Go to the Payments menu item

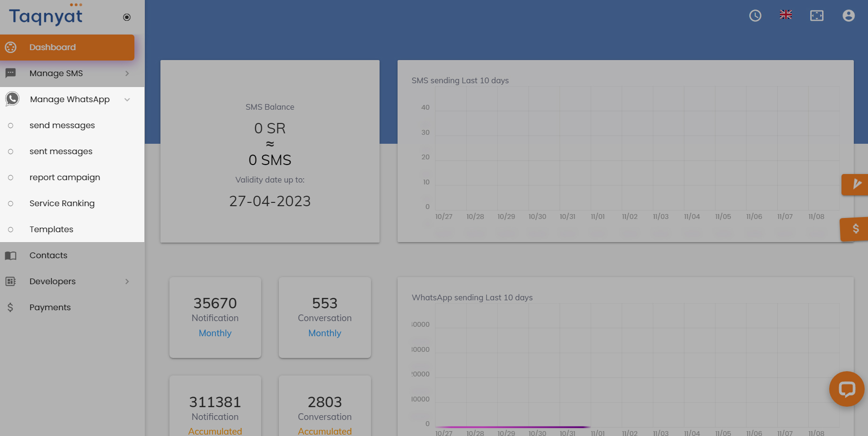[x=72, y=307]
